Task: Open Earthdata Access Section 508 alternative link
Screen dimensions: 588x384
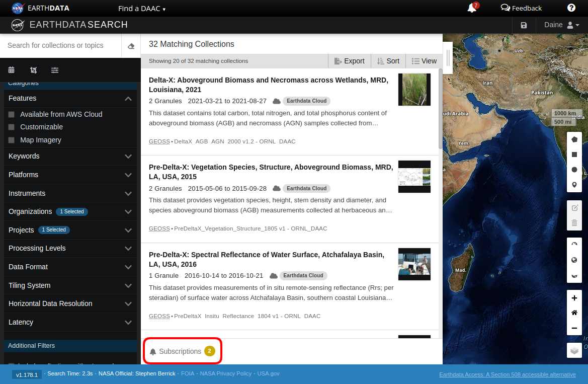Action: click(508, 374)
